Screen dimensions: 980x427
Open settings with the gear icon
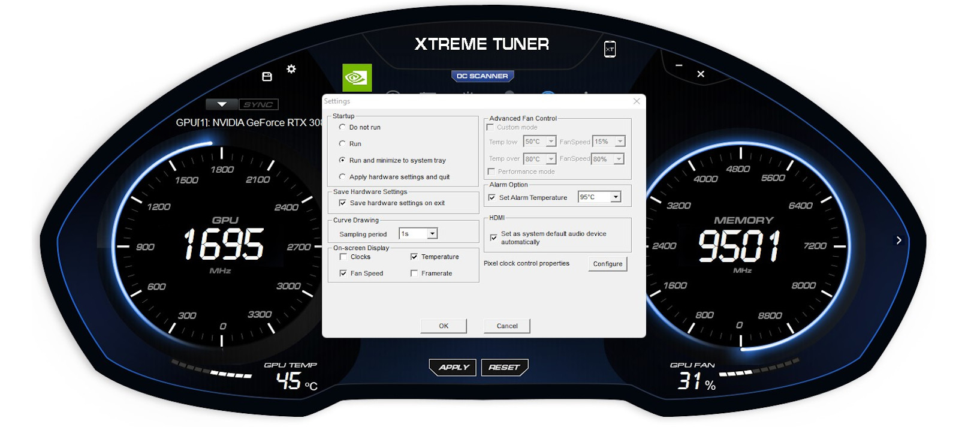click(291, 69)
